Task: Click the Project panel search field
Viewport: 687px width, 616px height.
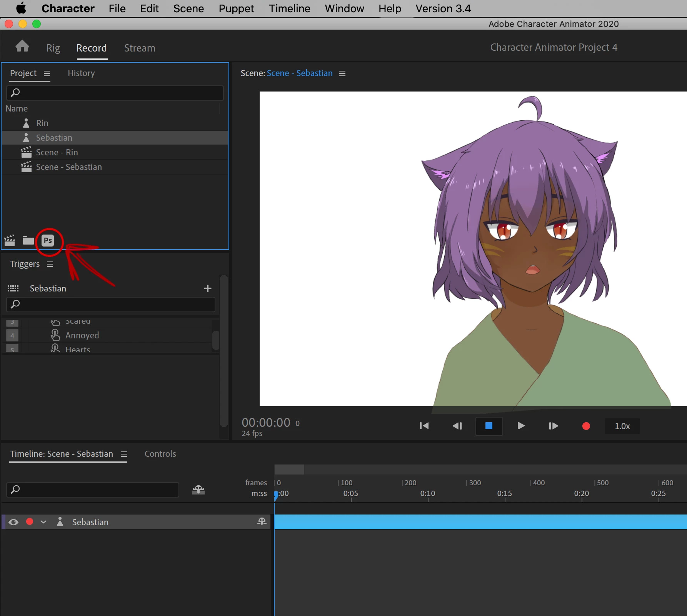Action: [115, 93]
